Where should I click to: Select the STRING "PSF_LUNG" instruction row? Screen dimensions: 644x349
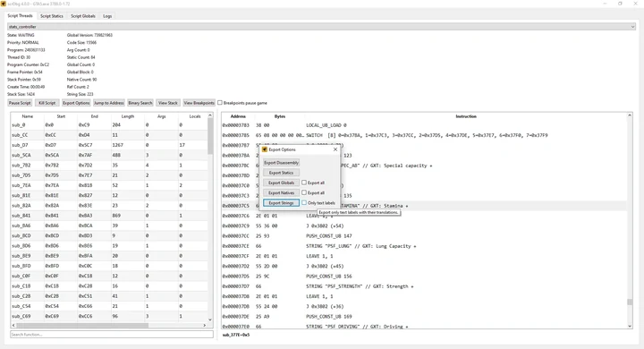point(424,246)
